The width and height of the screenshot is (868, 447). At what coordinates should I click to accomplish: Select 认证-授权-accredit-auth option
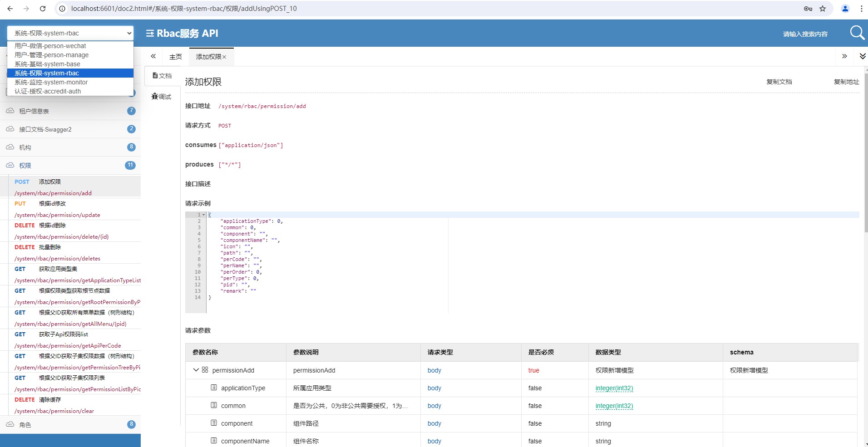coord(70,91)
